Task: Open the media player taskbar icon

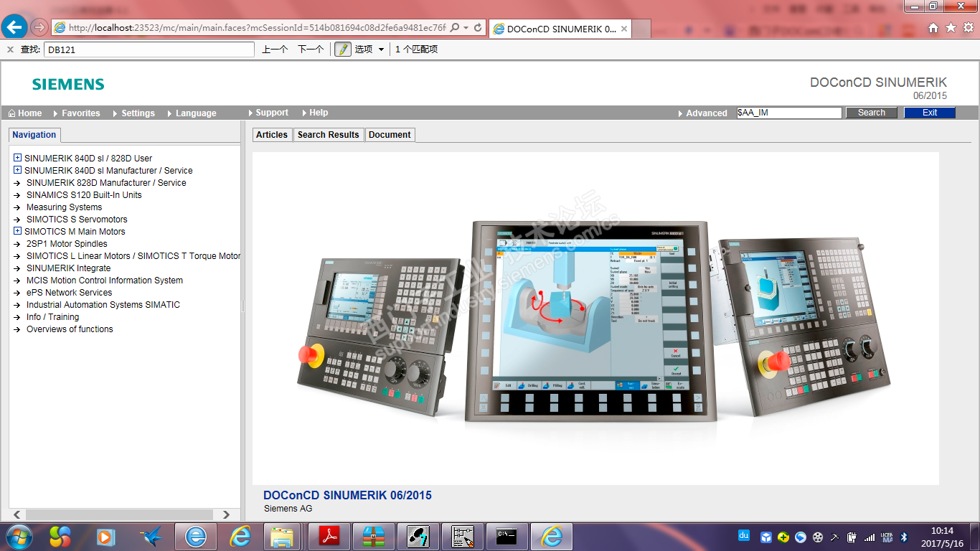Action: point(105,537)
